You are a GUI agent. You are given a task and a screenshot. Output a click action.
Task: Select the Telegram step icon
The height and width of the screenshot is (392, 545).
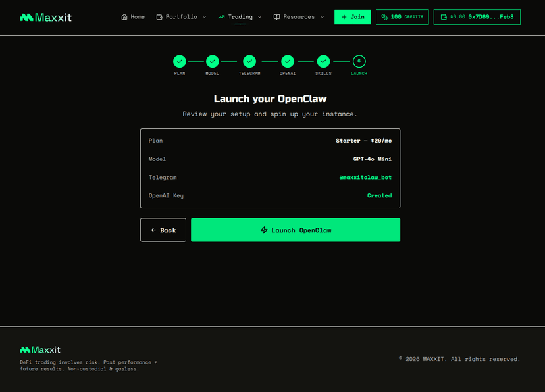point(249,61)
